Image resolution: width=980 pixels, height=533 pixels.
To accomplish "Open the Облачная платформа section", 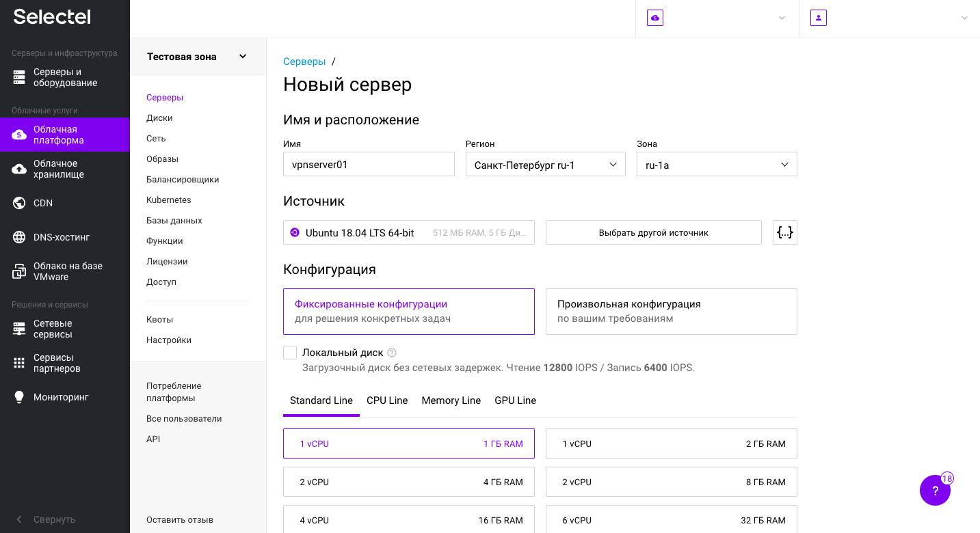I will click(58, 135).
